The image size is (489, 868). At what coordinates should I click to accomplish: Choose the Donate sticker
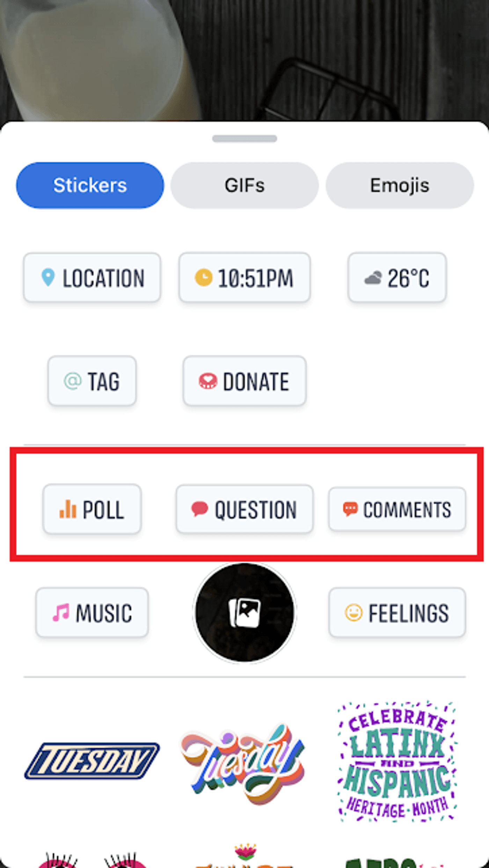click(245, 381)
